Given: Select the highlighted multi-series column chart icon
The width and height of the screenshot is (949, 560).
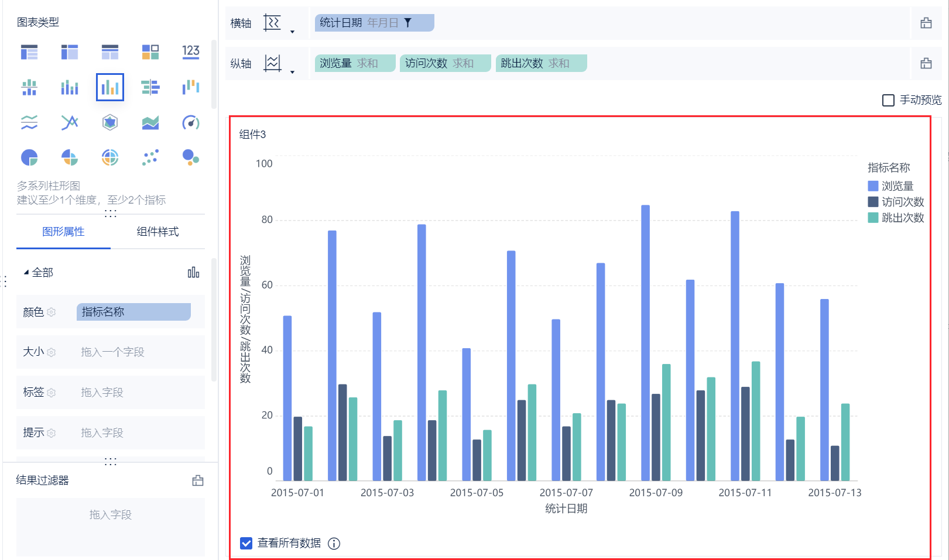Looking at the screenshot, I should [x=110, y=87].
